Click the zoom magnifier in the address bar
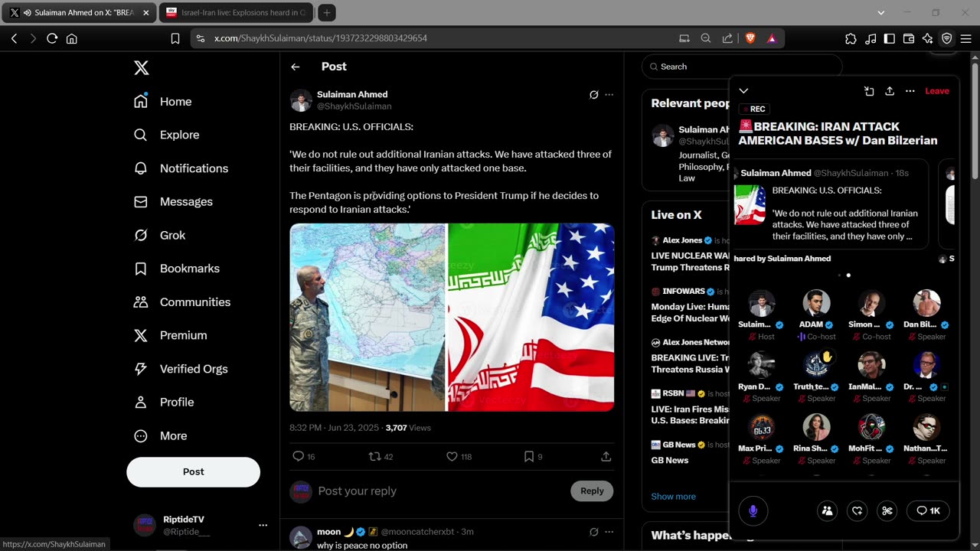The width and height of the screenshot is (980, 551). 706,38
